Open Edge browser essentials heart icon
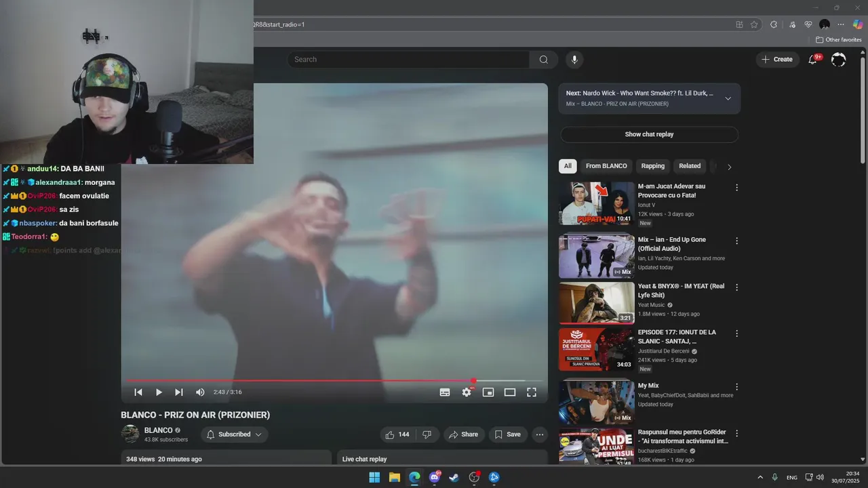The image size is (868, 488). (808, 24)
